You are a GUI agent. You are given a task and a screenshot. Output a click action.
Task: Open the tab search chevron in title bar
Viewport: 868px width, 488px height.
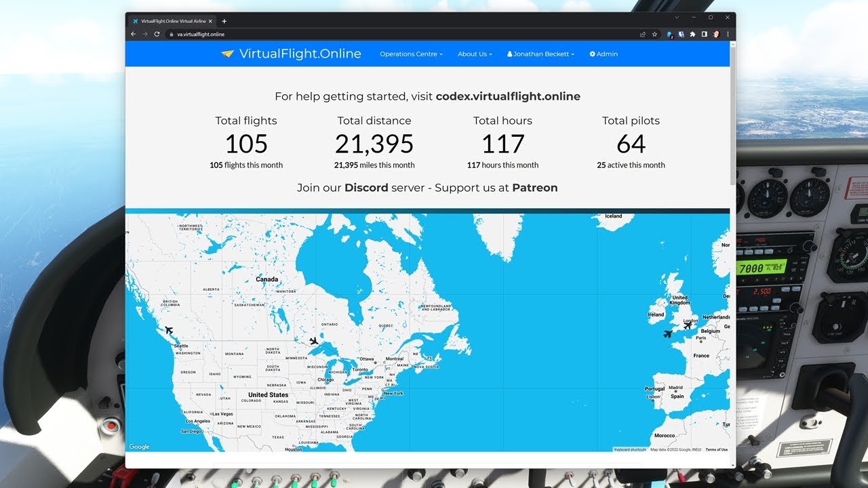(677, 17)
